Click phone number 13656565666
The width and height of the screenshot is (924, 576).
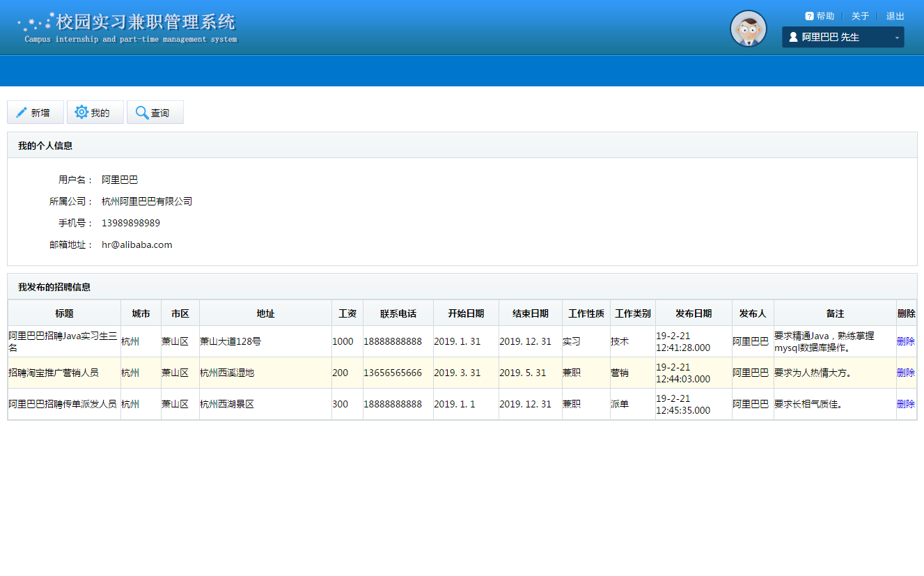393,373
